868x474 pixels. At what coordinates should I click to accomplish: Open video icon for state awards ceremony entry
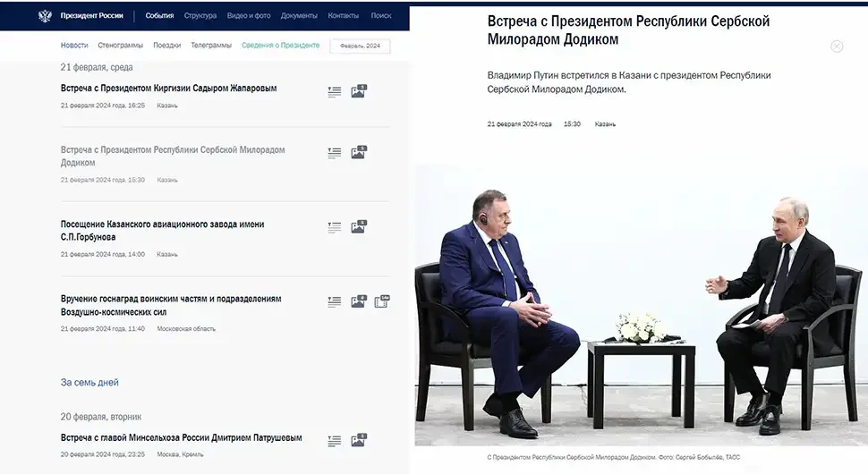click(382, 301)
